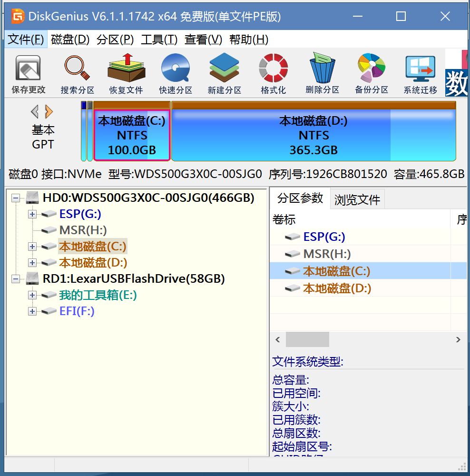Select RD1:LexarUSBFlashDrive(58GB) in tree

(134, 278)
